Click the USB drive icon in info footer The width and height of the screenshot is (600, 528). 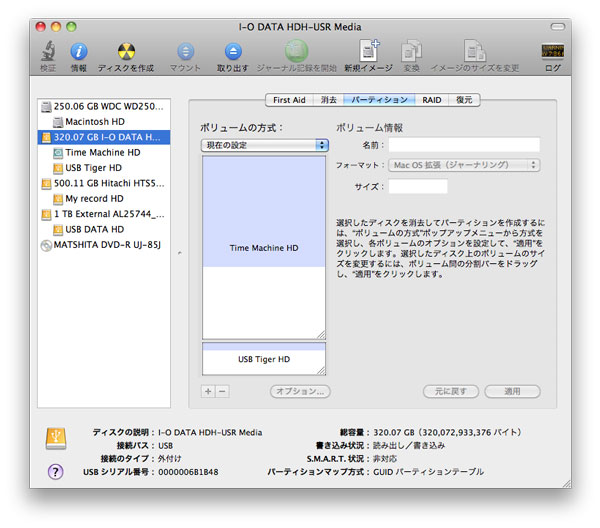[x=56, y=438]
